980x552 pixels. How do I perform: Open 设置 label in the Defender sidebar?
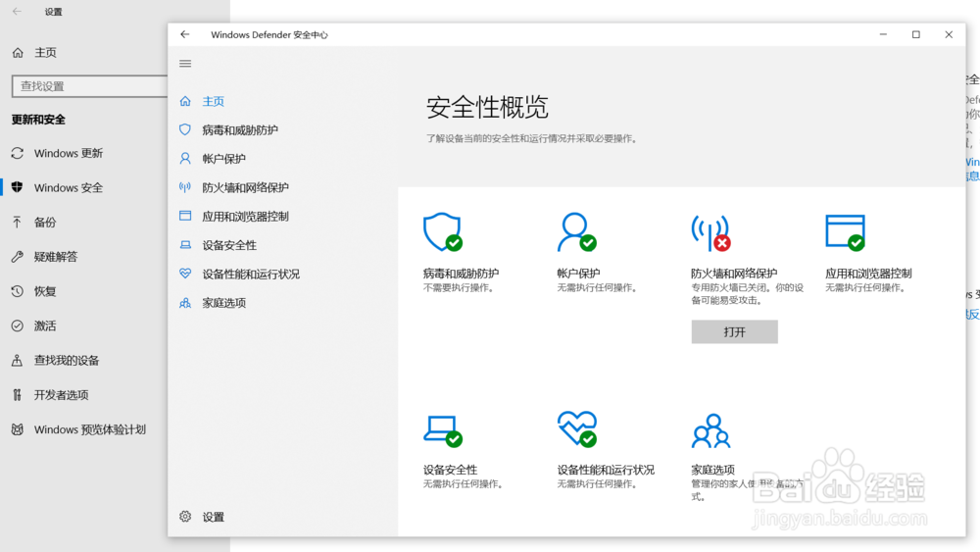(x=213, y=517)
